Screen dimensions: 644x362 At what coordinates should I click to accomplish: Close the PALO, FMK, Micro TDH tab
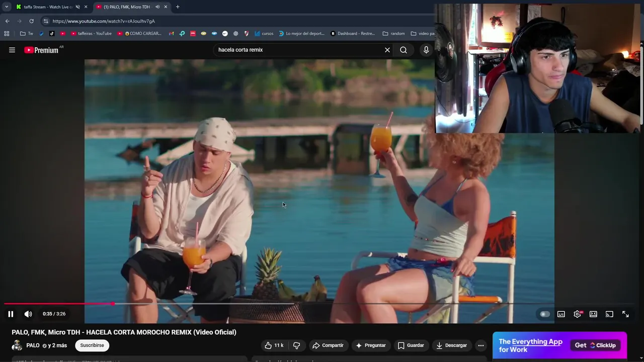coord(166,7)
